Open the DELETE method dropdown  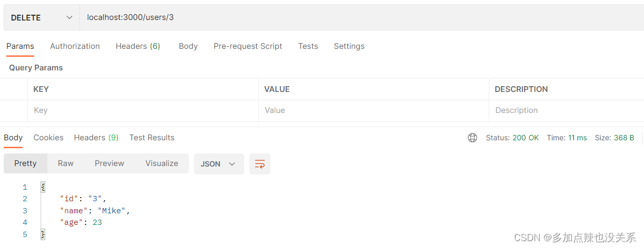pyautogui.click(x=42, y=17)
